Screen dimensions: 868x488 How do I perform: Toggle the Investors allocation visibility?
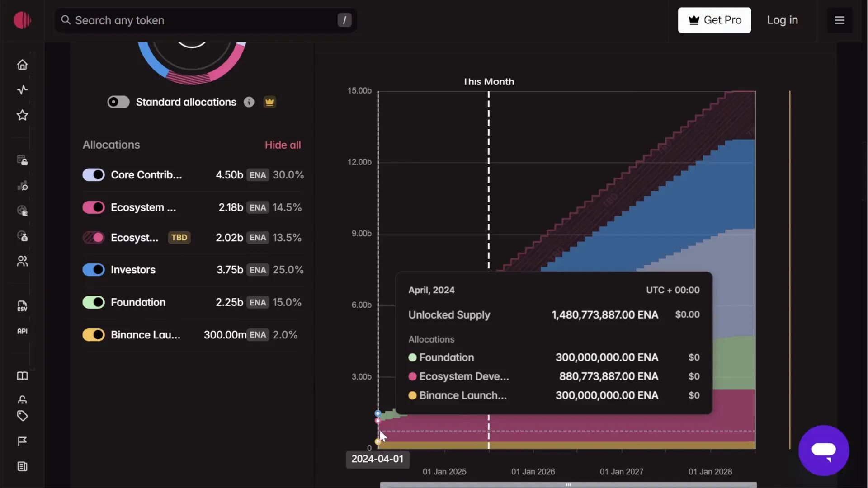[93, 269]
